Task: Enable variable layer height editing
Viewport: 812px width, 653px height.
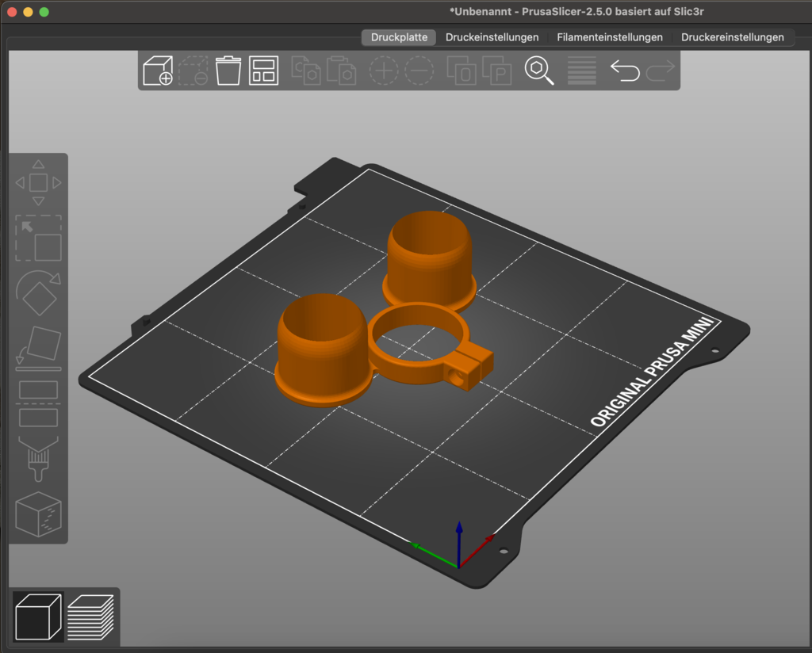Action: click(x=582, y=71)
